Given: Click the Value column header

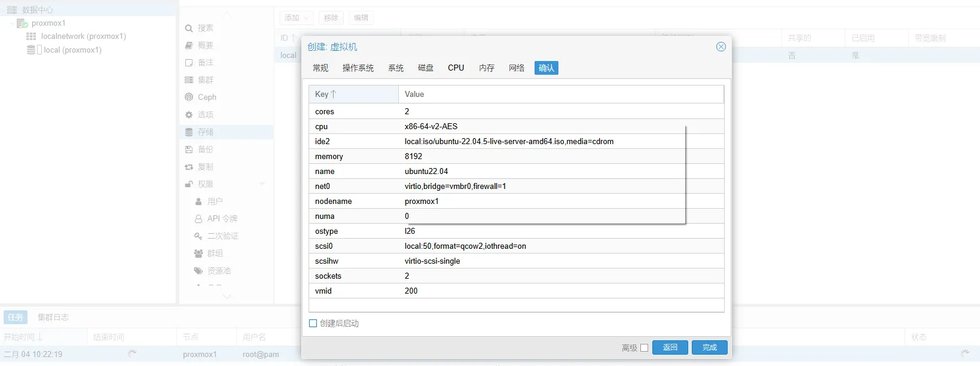Looking at the screenshot, I should tap(561, 94).
